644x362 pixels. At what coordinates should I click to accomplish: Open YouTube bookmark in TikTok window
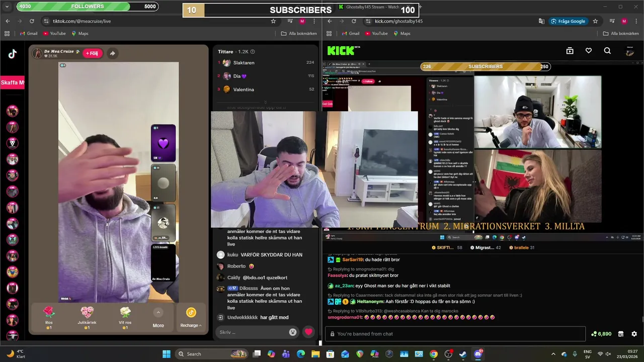click(54, 34)
